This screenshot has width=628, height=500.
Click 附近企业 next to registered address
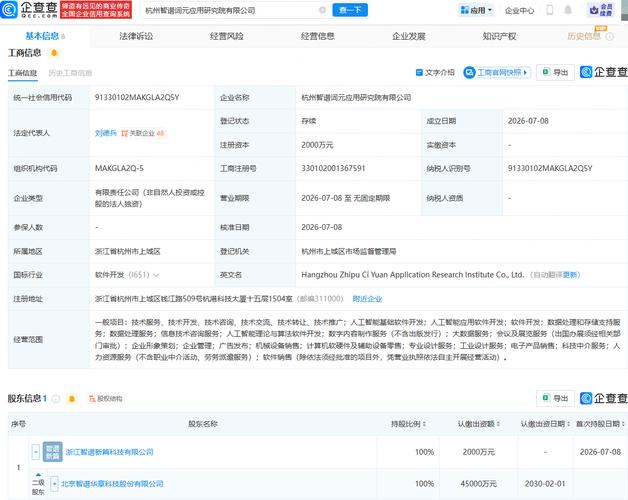tap(367, 299)
